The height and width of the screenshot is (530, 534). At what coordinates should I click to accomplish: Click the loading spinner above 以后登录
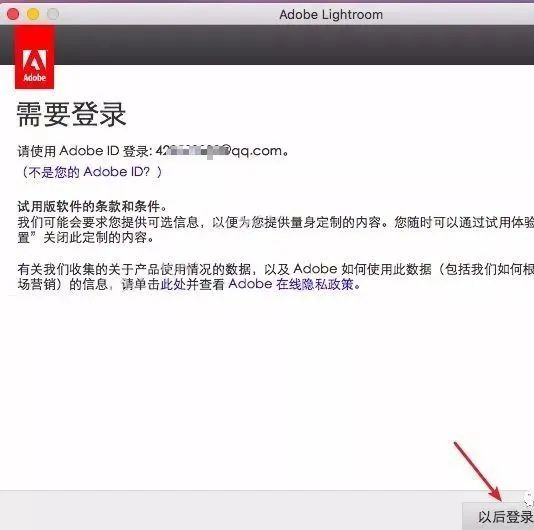click(x=529, y=498)
